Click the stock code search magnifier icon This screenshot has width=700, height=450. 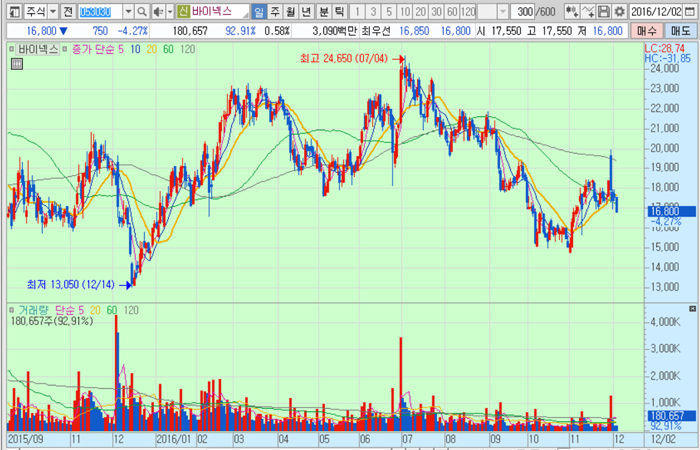pyautogui.click(x=142, y=11)
